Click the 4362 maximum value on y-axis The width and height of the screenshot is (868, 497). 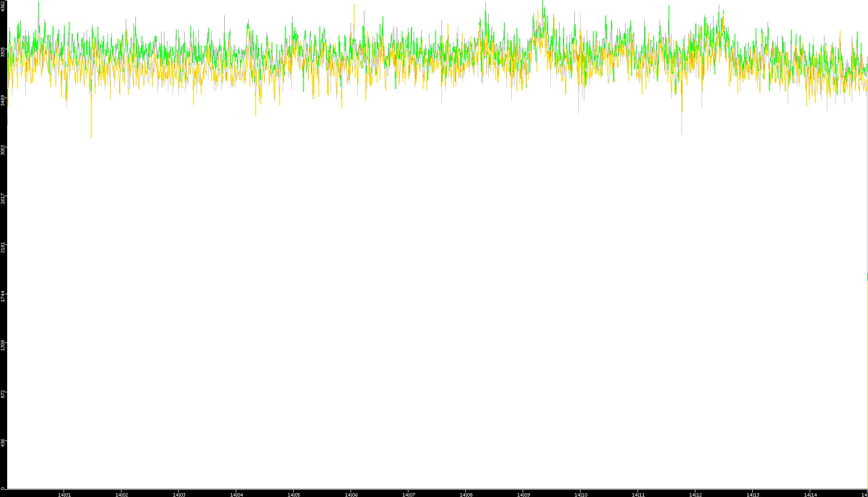[3, 7]
